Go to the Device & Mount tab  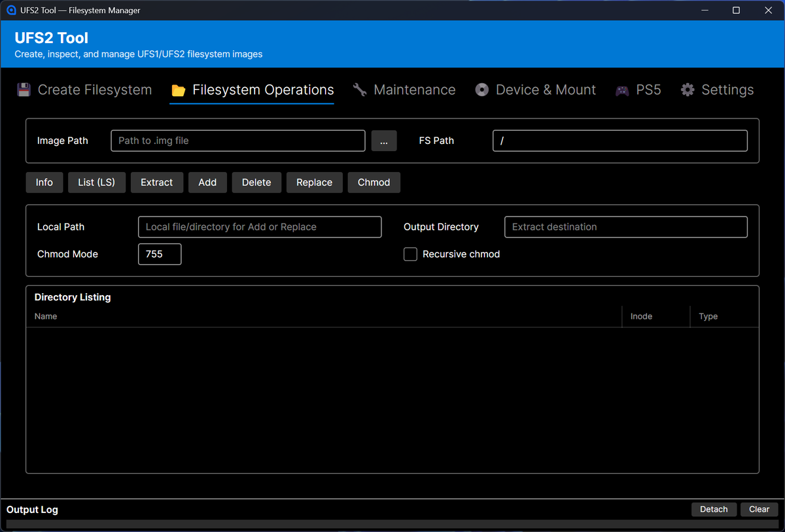point(536,90)
